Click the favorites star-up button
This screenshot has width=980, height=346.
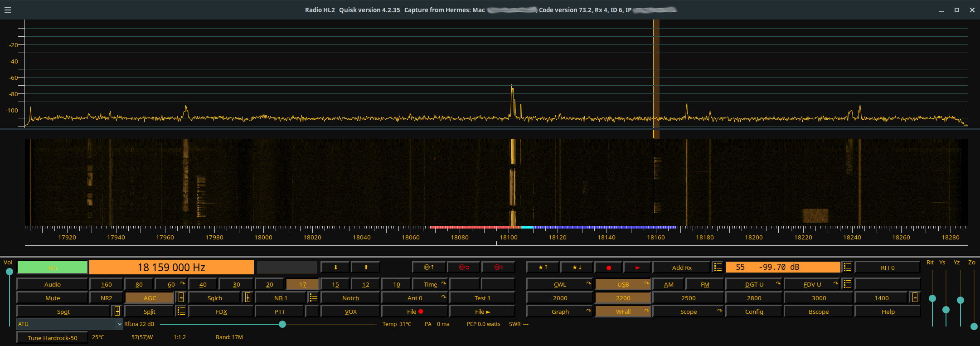tap(543, 267)
